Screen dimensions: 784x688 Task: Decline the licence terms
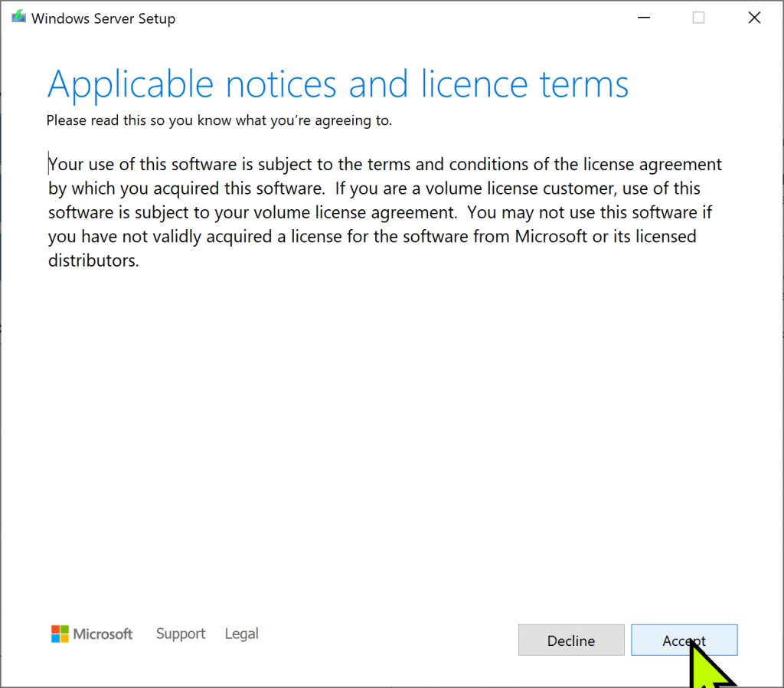click(x=571, y=640)
